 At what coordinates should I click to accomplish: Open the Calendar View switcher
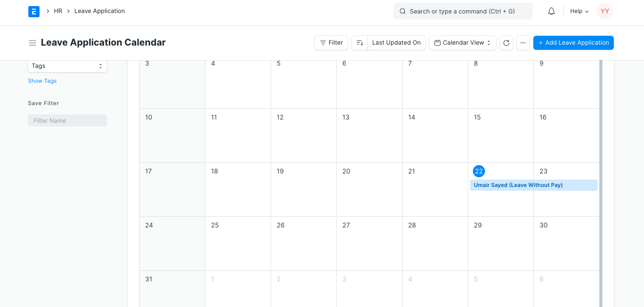click(463, 43)
